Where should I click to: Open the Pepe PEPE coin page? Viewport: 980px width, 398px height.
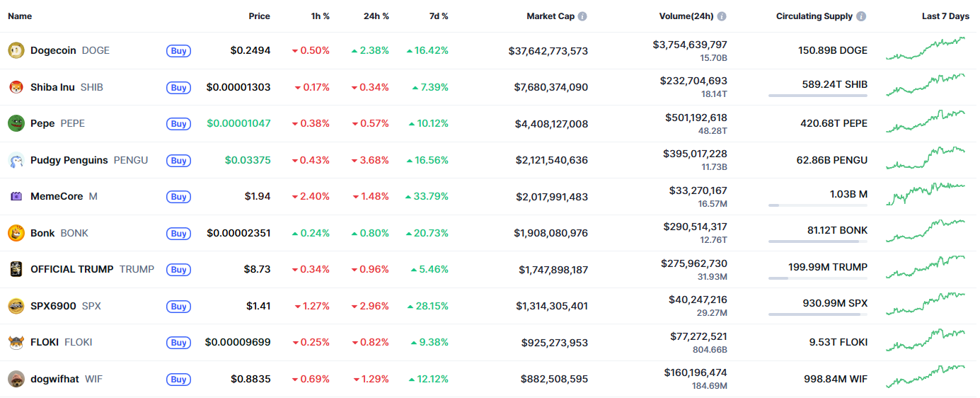coord(57,123)
